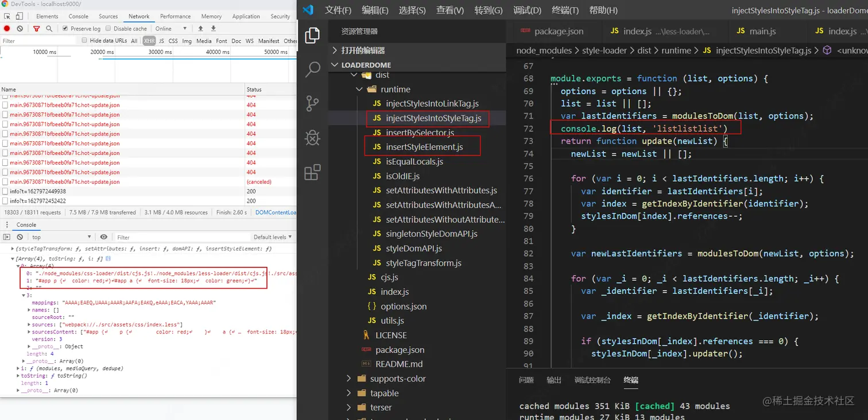Open the console context selector showing top
The image size is (868, 420).
[61, 237]
